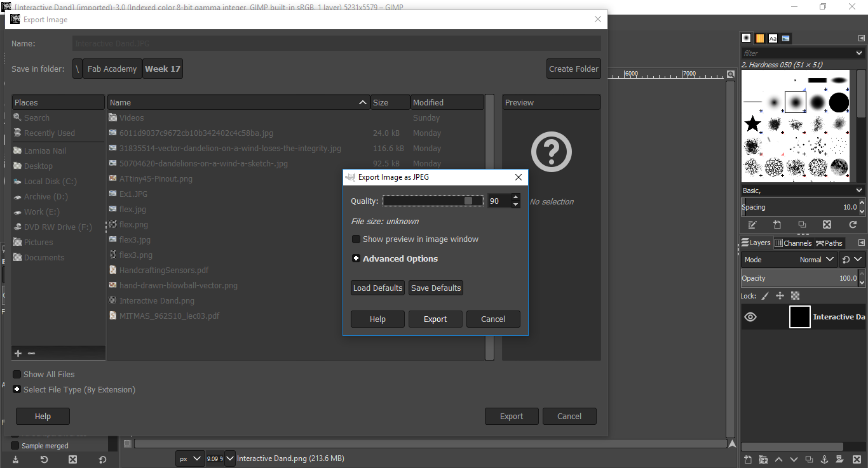
Task: Anchor the floating layer icon
Action: (824, 460)
